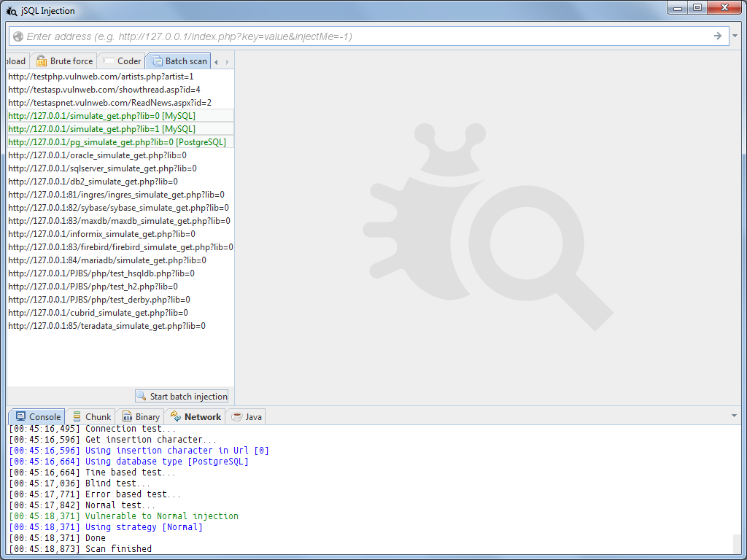The height and width of the screenshot is (560, 747).
Task: Select the sqlserver_simulate_get.php URL
Action: coord(120,168)
